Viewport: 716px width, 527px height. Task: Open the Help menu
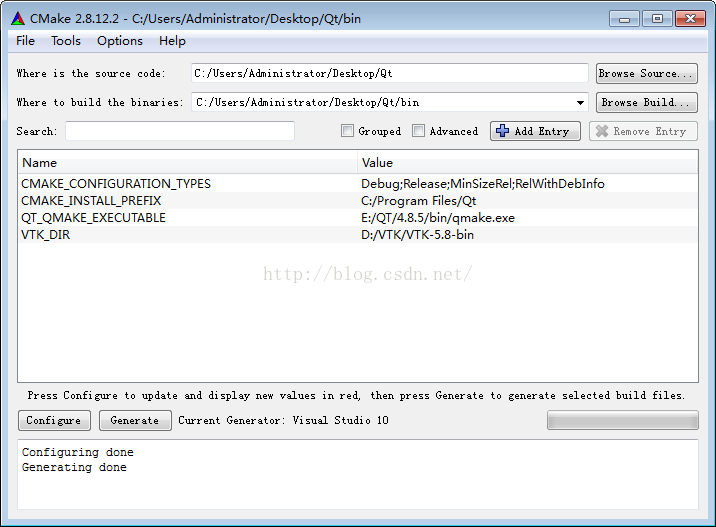tap(172, 41)
